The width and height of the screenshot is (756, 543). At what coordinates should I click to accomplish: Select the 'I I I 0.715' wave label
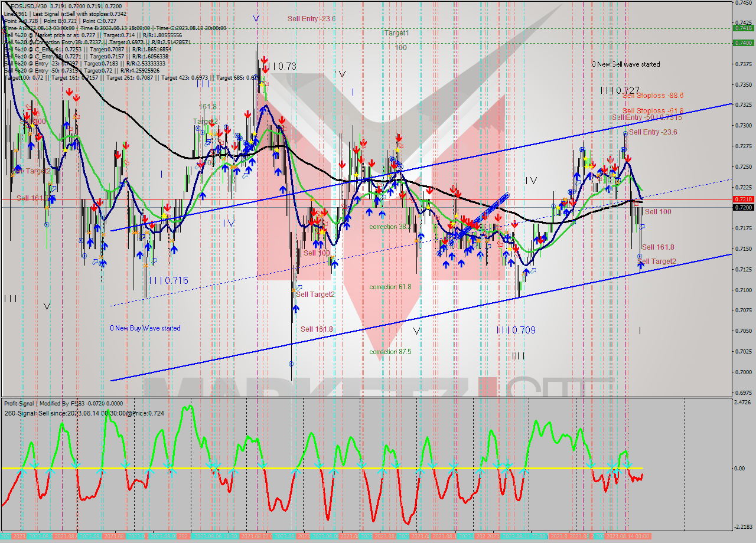tap(168, 281)
